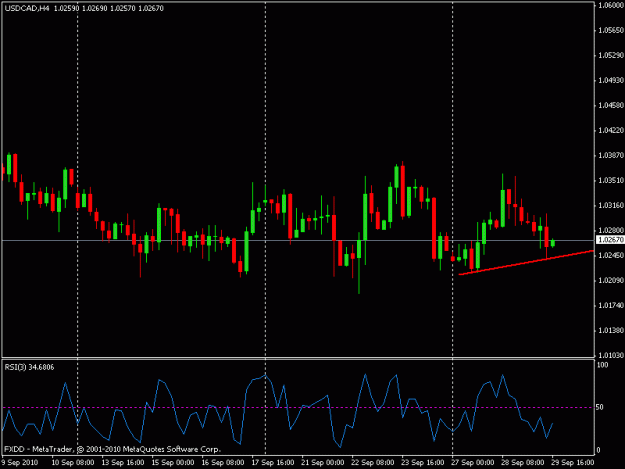
Task: Click the 15 Sep 00:00 time label
Action: 173,463
